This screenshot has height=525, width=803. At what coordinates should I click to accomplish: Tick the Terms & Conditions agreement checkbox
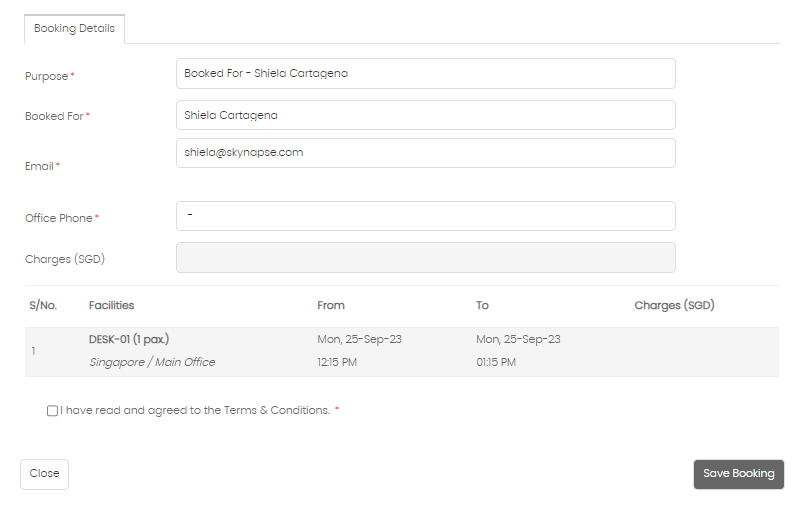coord(52,411)
